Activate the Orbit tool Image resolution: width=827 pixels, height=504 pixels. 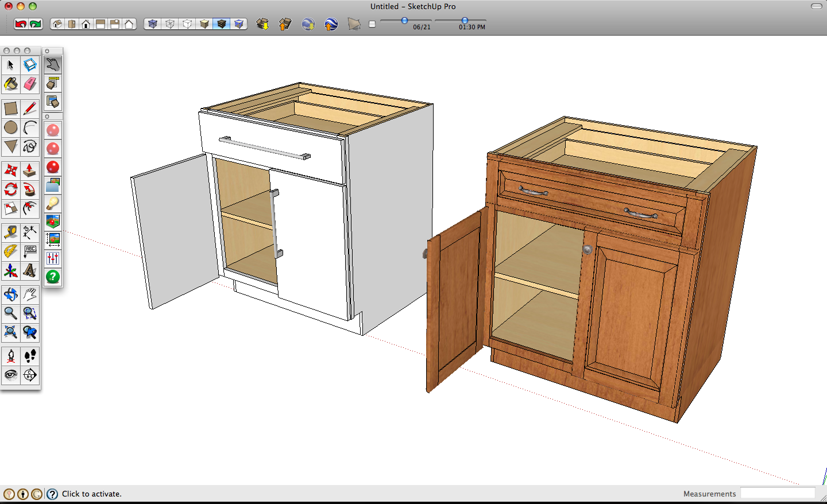pyautogui.click(x=11, y=294)
